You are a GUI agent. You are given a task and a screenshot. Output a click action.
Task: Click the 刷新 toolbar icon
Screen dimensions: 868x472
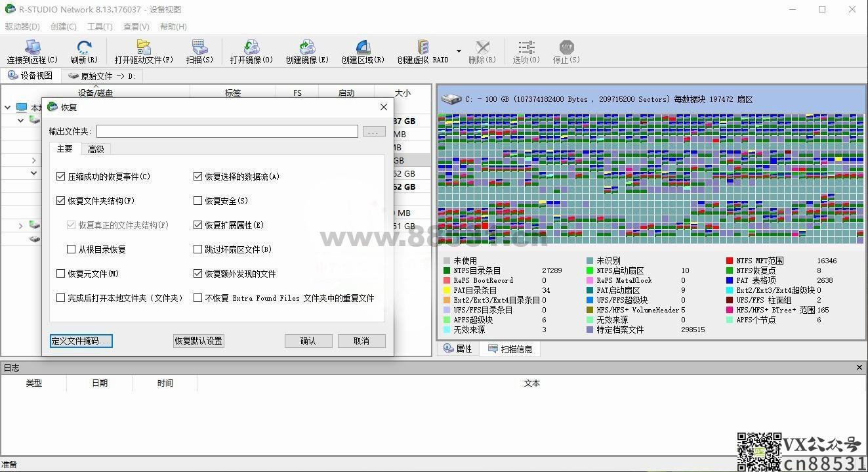(x=84, y=48)
